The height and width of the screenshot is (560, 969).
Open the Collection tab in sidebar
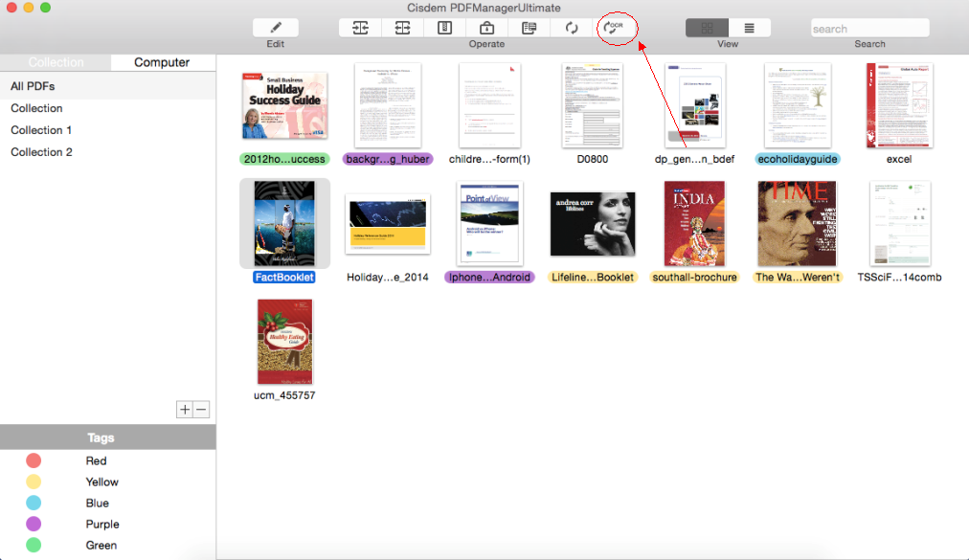(56, 62)
